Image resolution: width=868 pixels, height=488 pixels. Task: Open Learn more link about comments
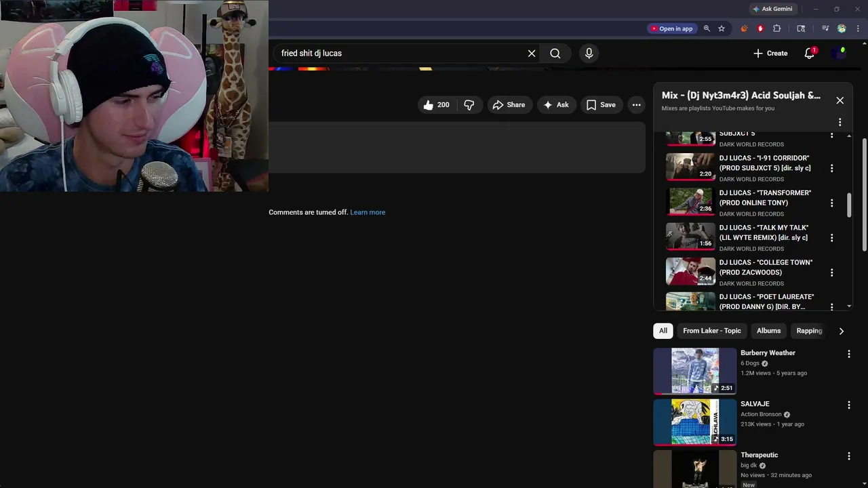coord(368,212)
